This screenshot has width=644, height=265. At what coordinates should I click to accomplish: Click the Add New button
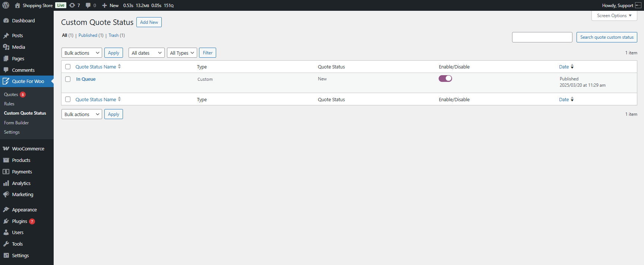[x=149, y=22]
